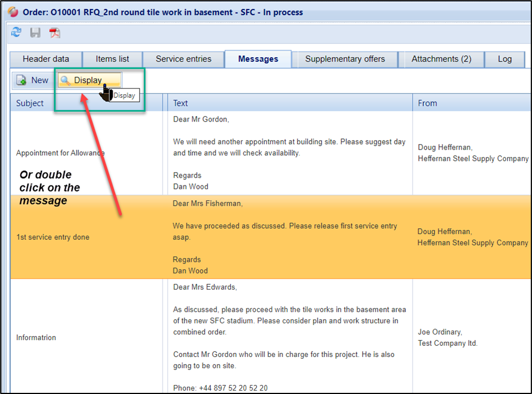Click the sender cell Joe Ordinary, Test Company ltd.

(x=447, y=337)
